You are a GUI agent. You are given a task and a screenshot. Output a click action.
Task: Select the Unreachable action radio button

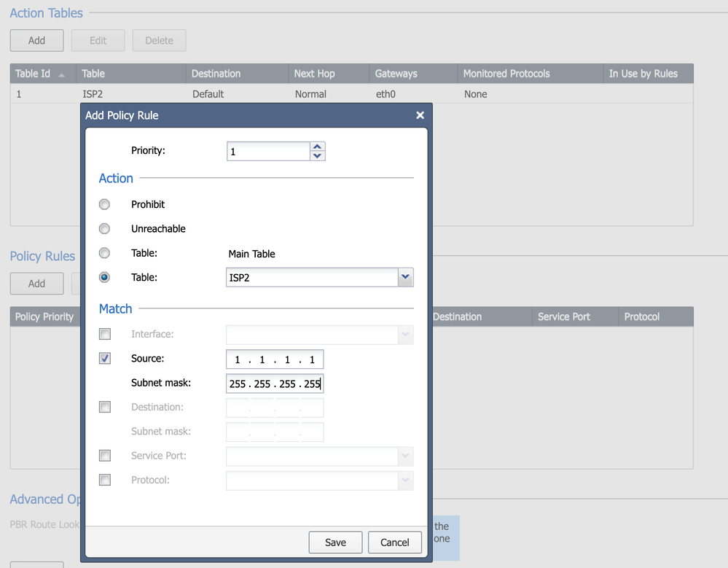coord(105,229)
